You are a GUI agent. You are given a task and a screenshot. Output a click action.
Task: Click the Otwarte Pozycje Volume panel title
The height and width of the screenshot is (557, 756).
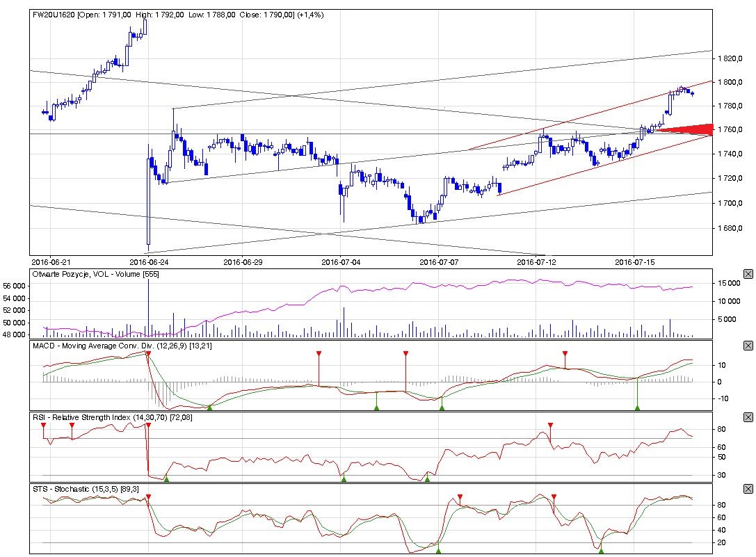coord(97,275)
